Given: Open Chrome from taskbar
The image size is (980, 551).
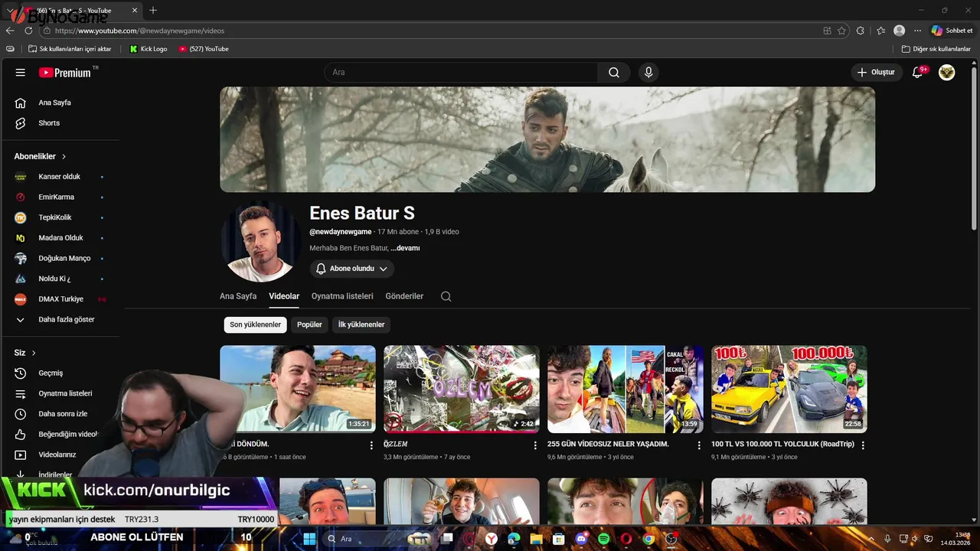Looking at the screenshot, I should pyautogui.click(x=648, y=539).
